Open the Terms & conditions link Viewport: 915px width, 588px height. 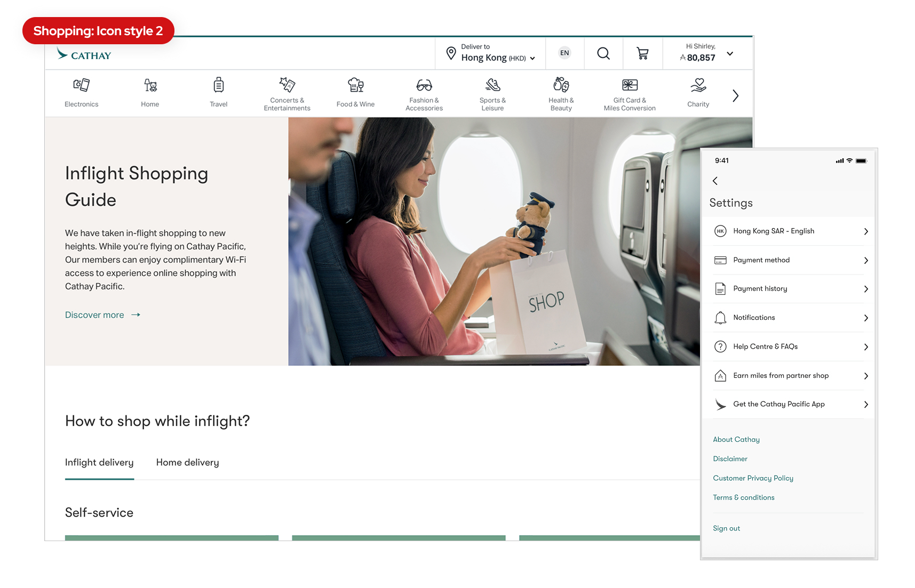[743, 497]
